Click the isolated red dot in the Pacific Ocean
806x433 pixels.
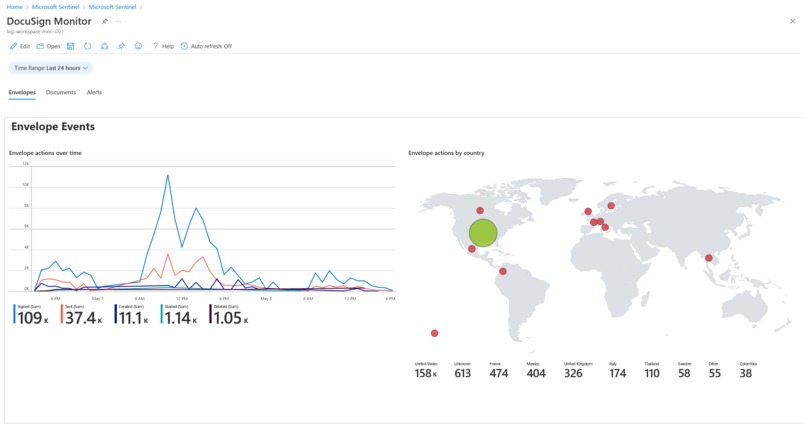[434, 333]
